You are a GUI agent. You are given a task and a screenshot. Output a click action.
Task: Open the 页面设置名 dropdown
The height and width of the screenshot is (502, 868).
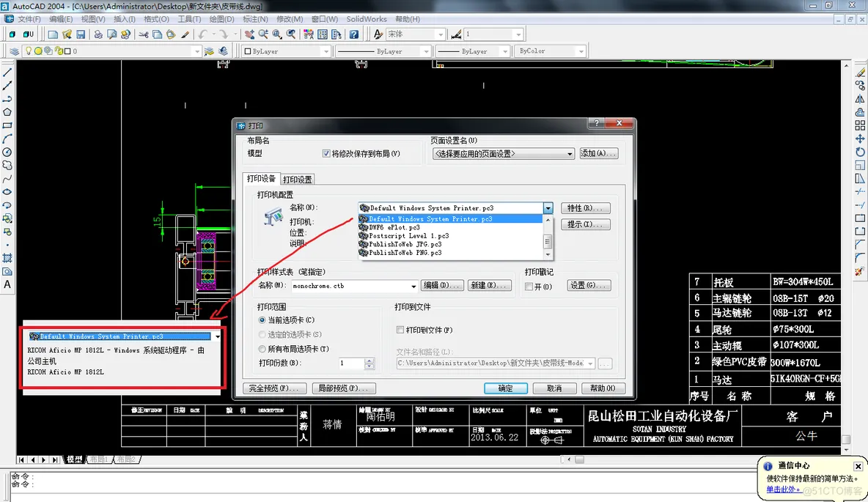(503, 154)
